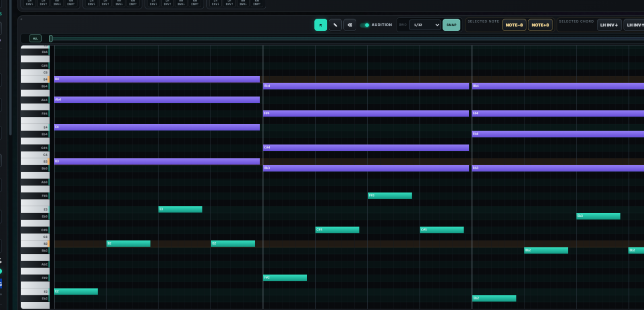Viewport: 644px width, 310px height.
Task: Click the ALL button above the keyboard
Action: (35, 38)
